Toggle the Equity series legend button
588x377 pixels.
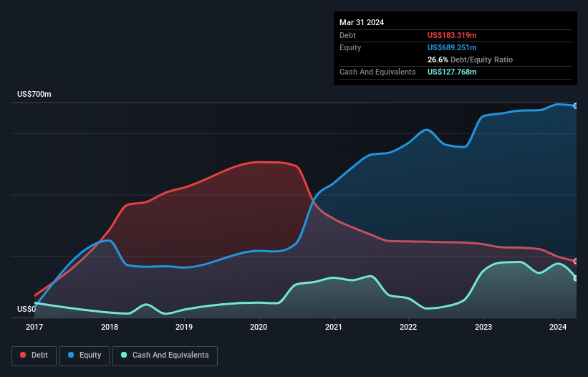(85, 355)
